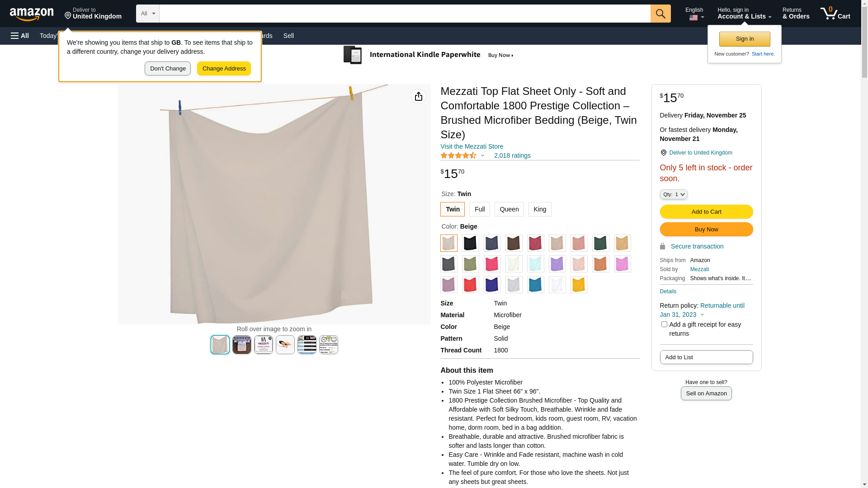Click the sleeping person product thumbnail
Screen dimensions: 868x488
pyautogui.click(x=285, y=345)
